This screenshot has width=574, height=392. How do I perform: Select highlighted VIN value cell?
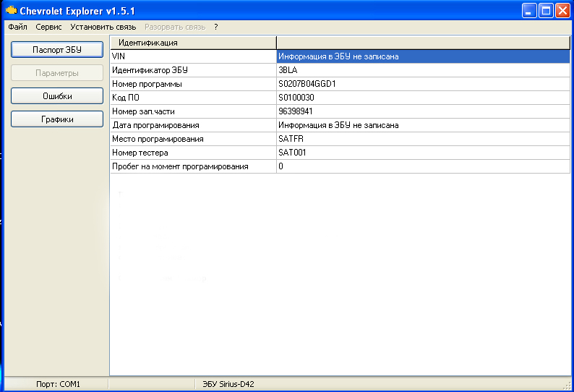coord(423,56)
